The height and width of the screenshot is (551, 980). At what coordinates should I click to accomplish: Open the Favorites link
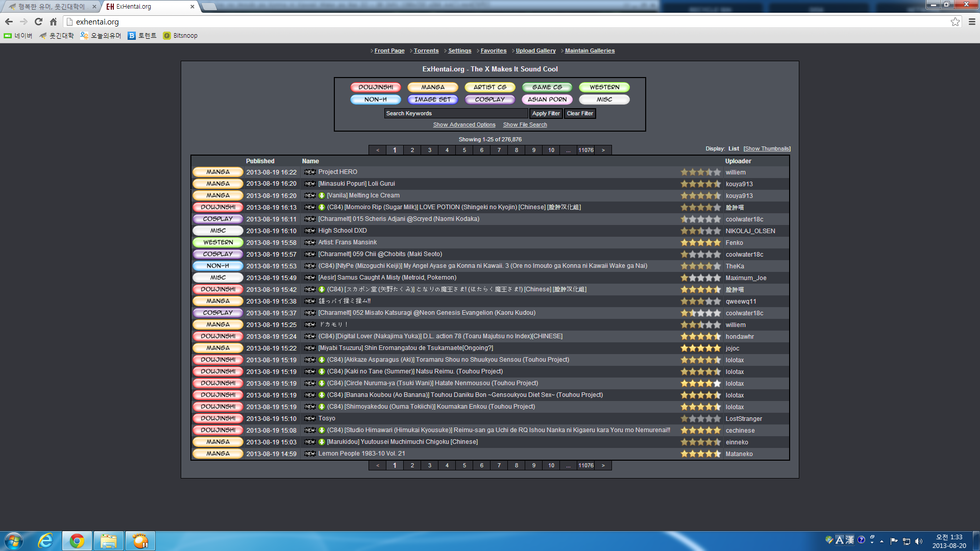(494, 51)
